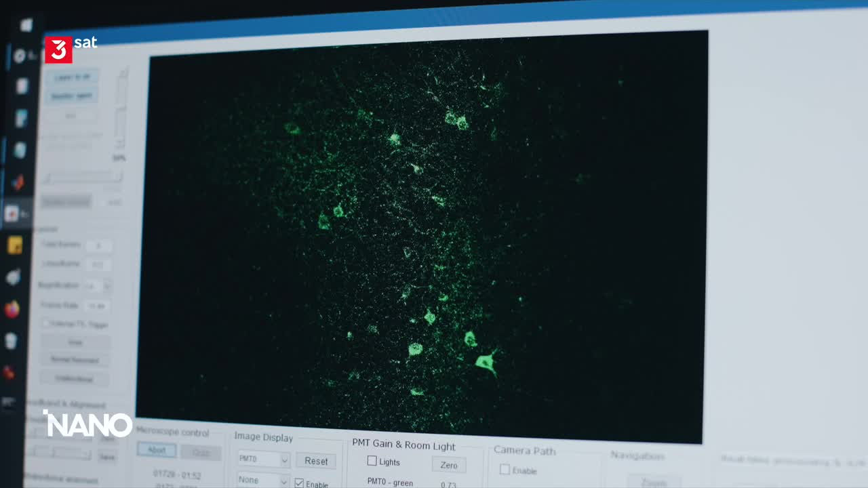This screenshot has height=488, width=868.
Task: Click the white document taskbar icon
Action: coord(22,86)
